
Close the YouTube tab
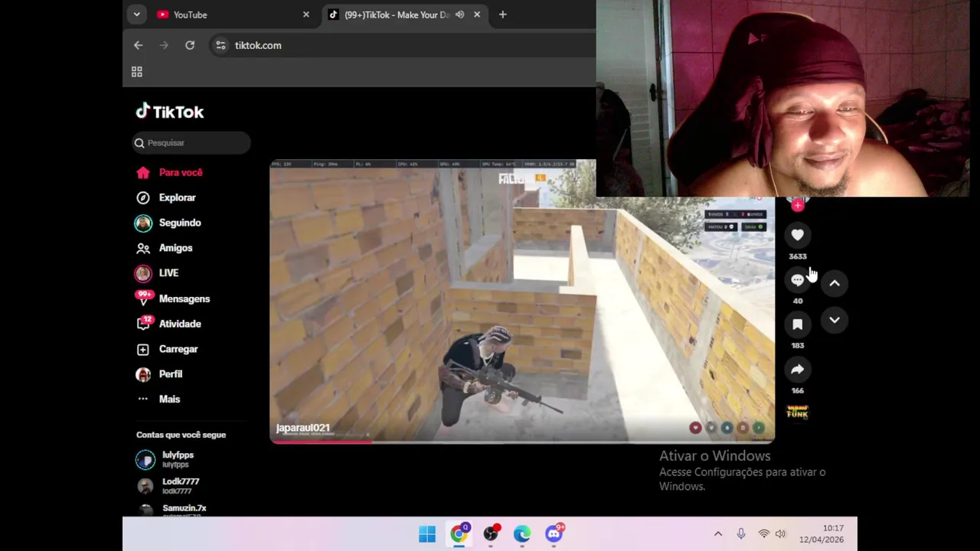[306, 15]
